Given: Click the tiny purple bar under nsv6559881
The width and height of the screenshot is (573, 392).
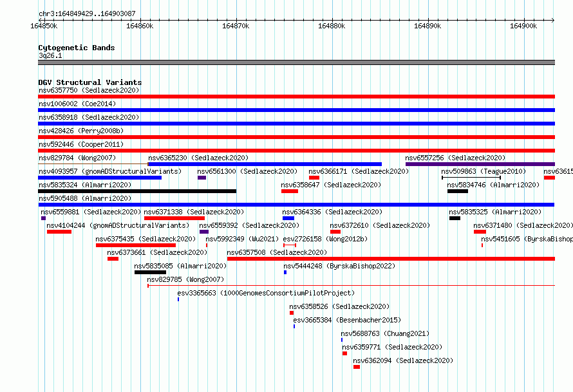Looking at the screenshot, I should (44, 218).
